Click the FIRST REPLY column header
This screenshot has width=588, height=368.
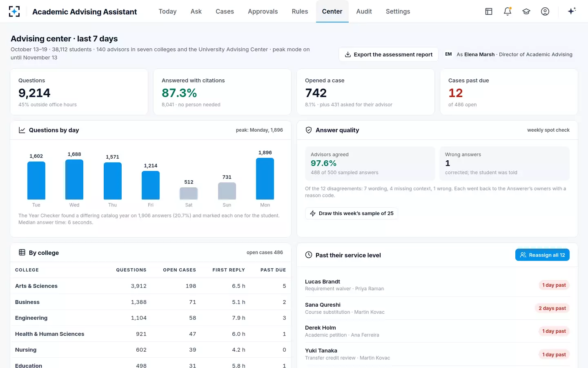coord(229,270)
